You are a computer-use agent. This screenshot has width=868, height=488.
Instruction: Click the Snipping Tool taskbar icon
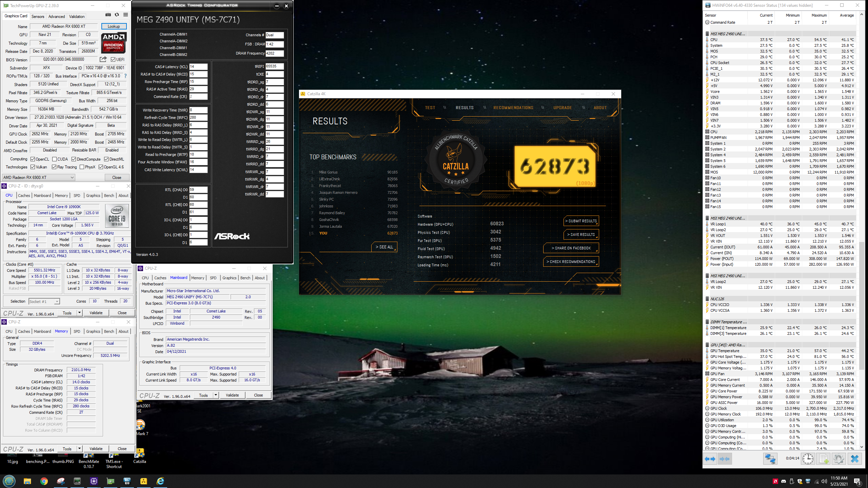click(60, 481)
